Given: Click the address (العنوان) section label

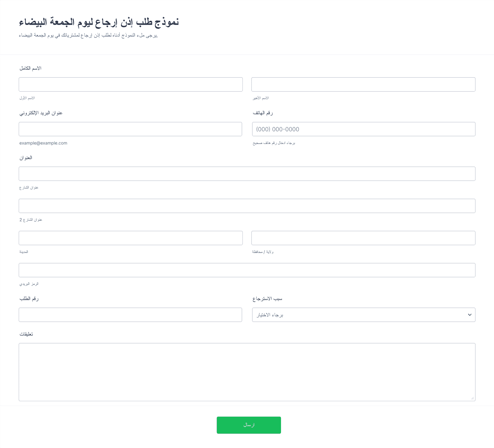Looking at the screenshot, I should 26,157.
